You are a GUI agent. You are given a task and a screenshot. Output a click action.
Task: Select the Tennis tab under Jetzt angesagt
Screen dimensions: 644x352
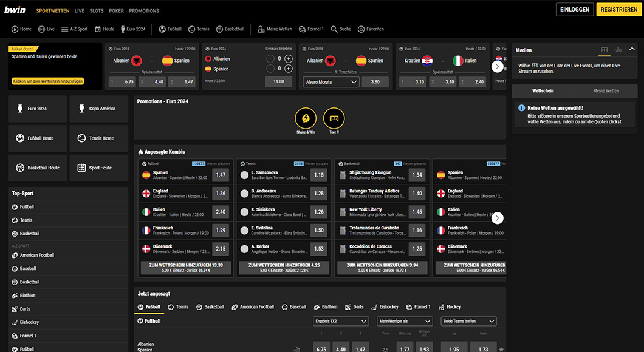tap(178, 307)
